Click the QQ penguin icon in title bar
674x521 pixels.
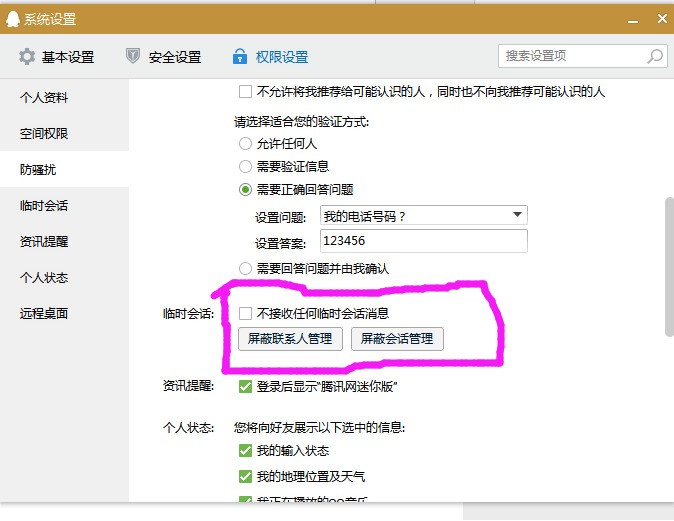[x=13, y=19]
